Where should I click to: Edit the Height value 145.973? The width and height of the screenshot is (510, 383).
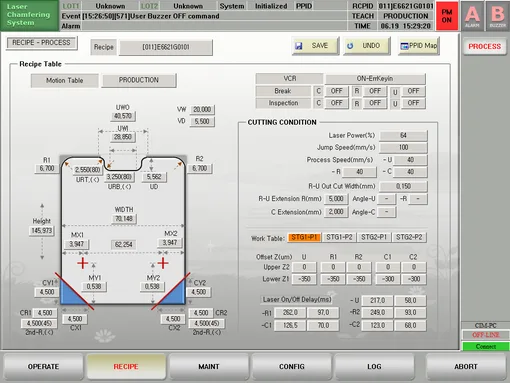pos(42,231)
